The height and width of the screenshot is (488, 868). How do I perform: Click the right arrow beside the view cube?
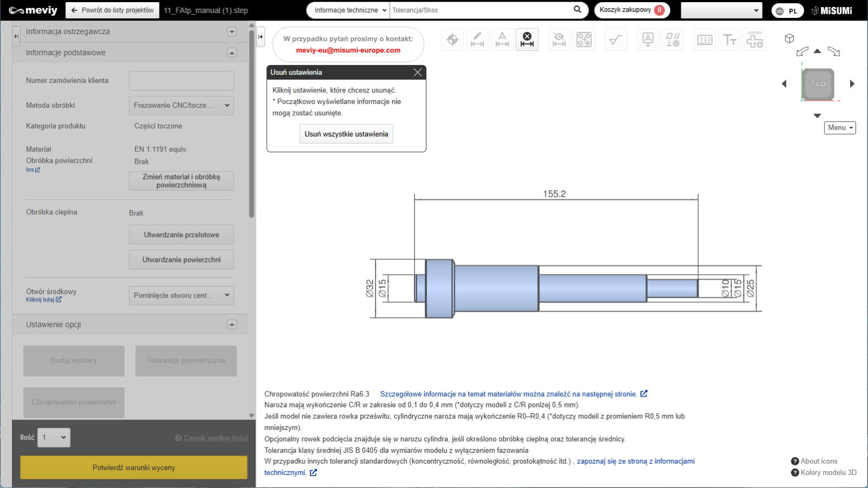[852, 84]
